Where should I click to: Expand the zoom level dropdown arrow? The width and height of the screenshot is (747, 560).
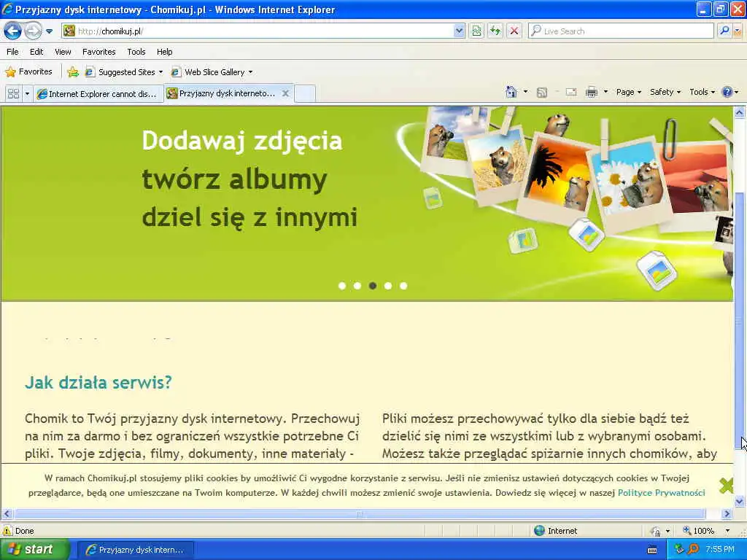pyautogui.click(x=727, y=531)
